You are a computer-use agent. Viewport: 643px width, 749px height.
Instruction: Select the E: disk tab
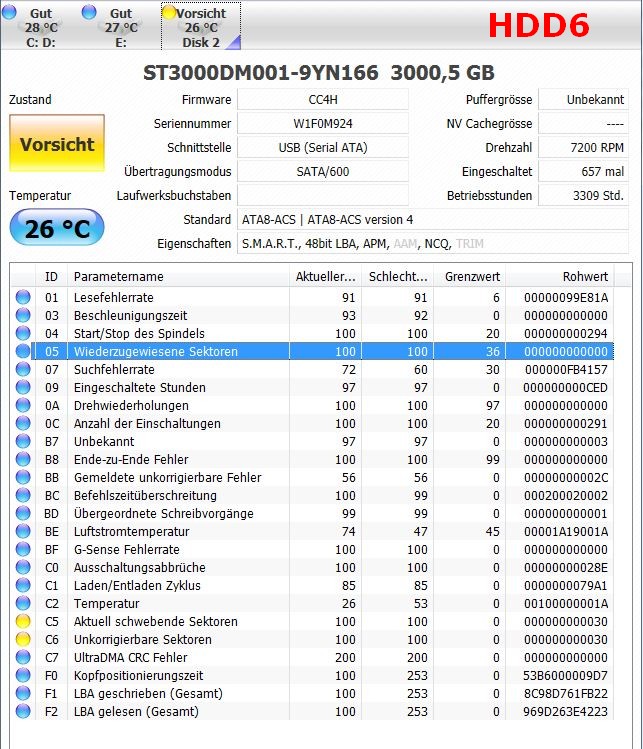120,26
